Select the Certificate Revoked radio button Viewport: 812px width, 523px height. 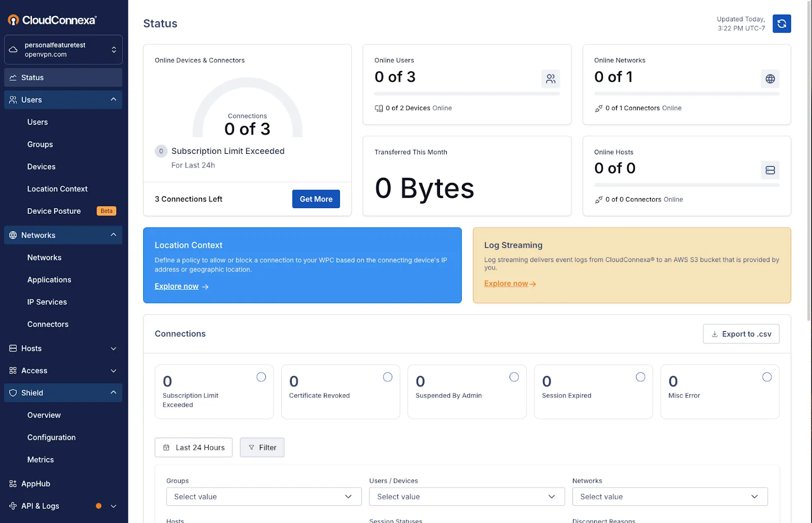point(388,377)
